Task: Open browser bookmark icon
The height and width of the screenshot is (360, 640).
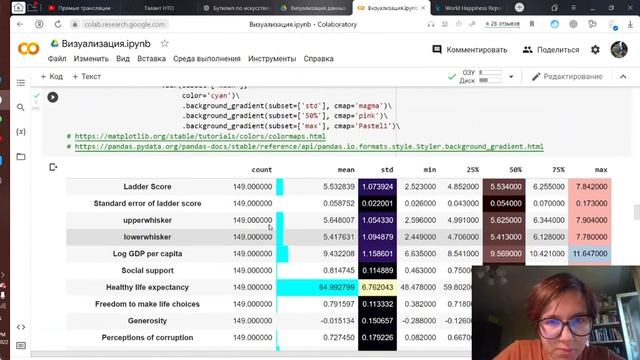Action: click(x=532, y=24)
